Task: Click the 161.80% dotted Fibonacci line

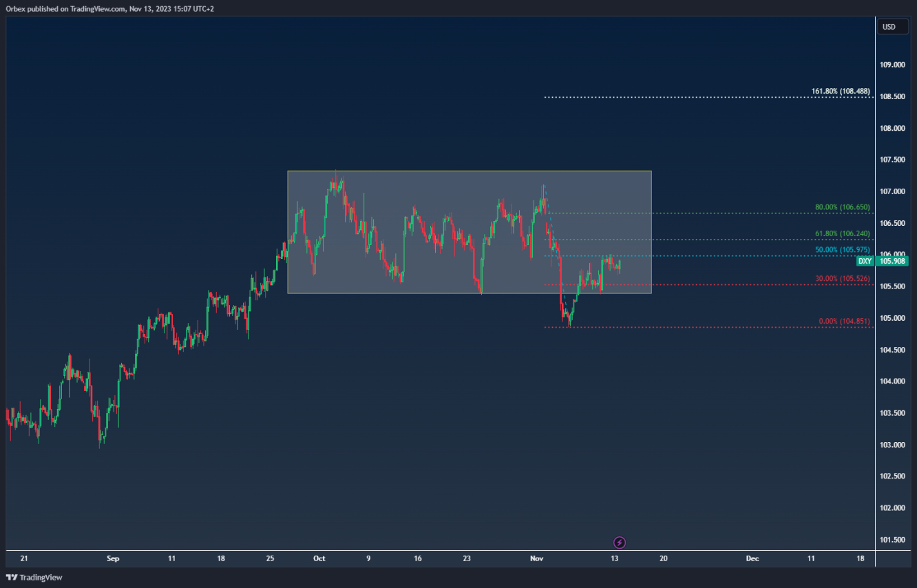Action: (x=709, y=97)
